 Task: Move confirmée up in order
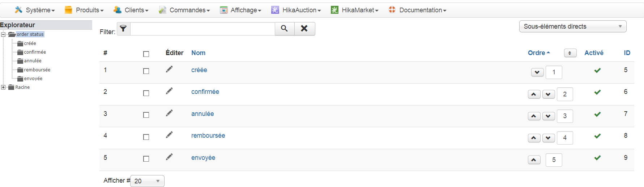(534, 94)
